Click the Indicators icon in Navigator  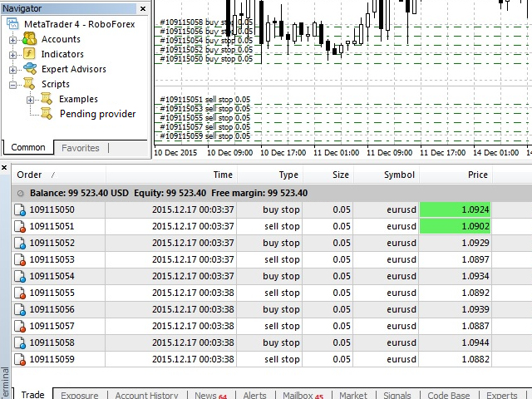(29, 54)
